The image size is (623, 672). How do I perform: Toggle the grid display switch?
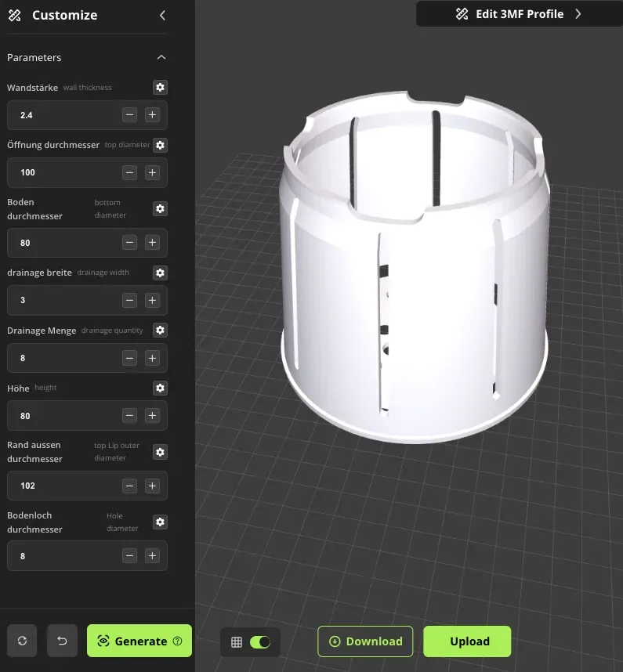(260, 642)
